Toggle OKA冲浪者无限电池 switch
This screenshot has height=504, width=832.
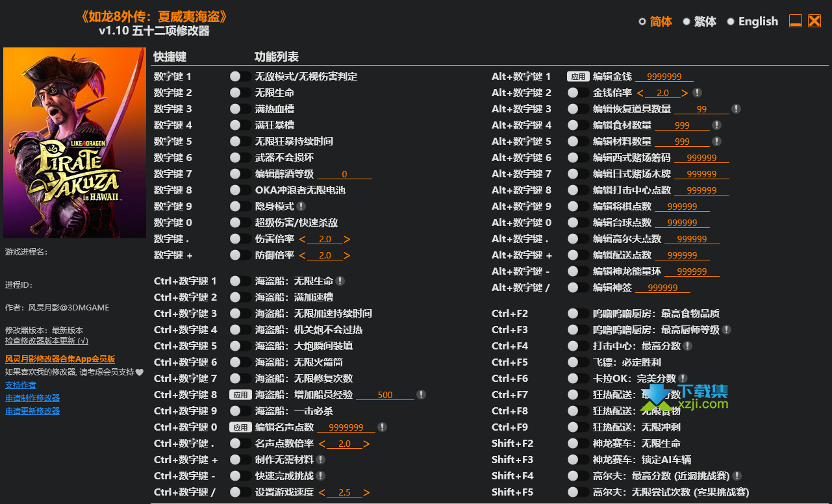[x=240, y=190]
